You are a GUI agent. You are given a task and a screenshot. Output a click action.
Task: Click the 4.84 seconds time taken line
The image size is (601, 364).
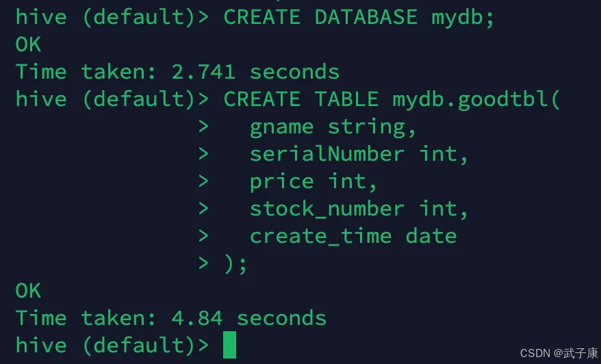click(x=171, y=318)
